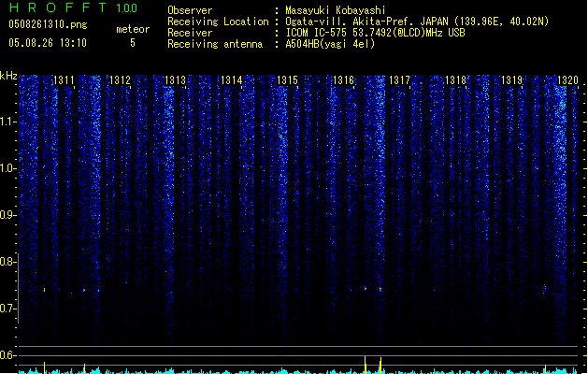The height and width of the screenshot is (374, 588).
Task: Click the 1.0 kHz frequency axis label
Action: [x=7, y=168]
